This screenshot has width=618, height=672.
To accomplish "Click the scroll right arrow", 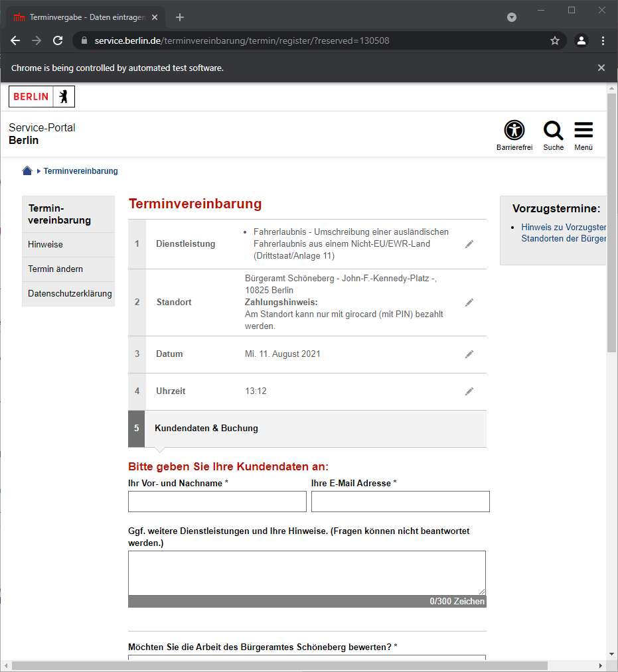I will pyautogui.click(x=601, y=665).
